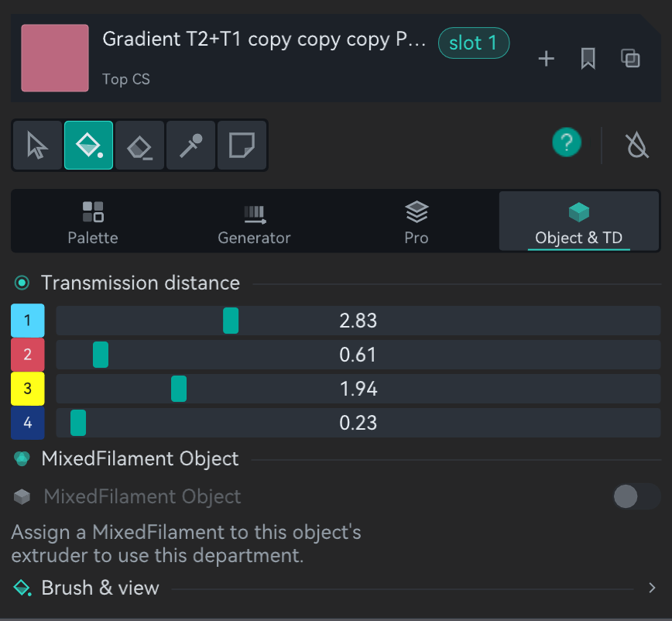Pick the eyedropper color picker tool
Image resolution: width=672 pixels, height=621 pixels.
click(190, 146)
